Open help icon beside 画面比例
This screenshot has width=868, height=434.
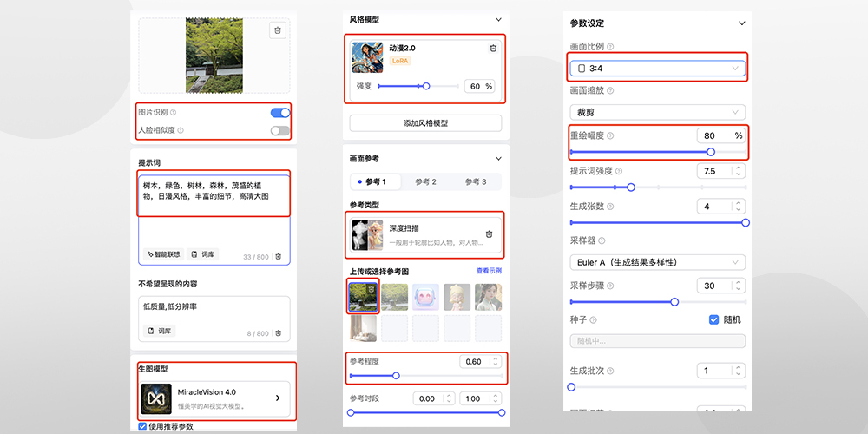click(610, 47)
